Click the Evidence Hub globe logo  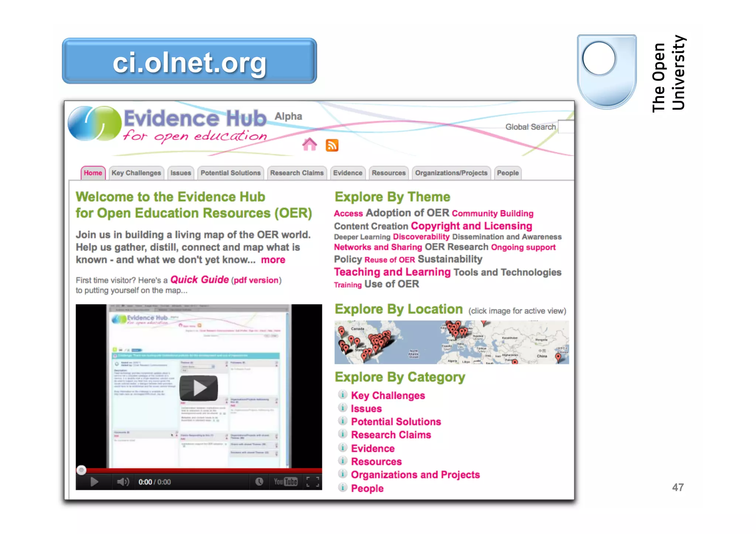coord(95,124)
